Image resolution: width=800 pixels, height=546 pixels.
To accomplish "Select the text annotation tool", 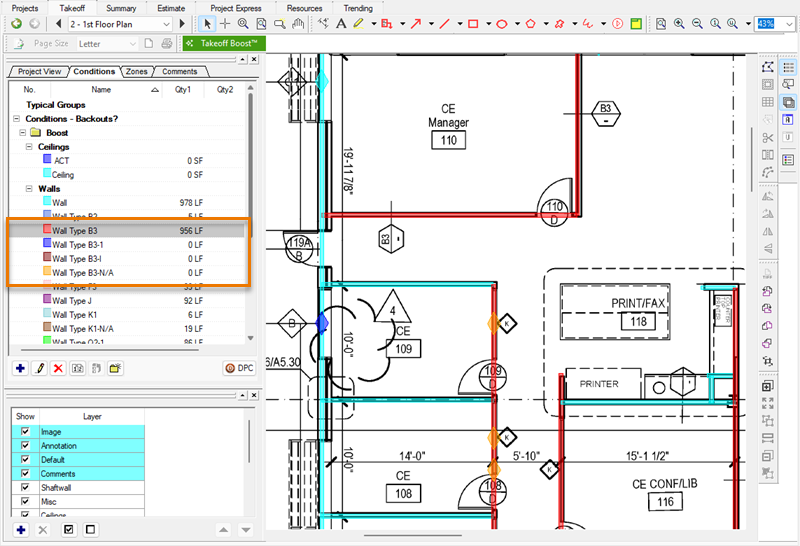I will click(341, 23).
